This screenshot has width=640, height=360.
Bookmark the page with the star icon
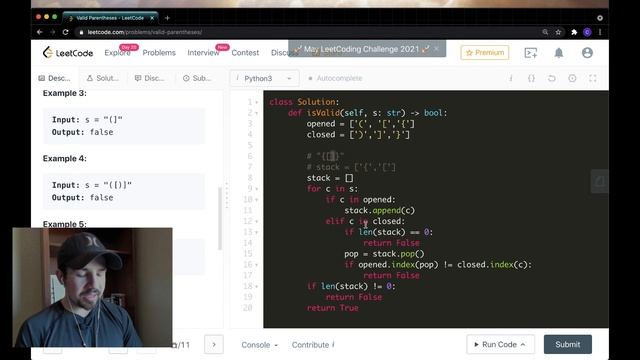tap(558, 32)
